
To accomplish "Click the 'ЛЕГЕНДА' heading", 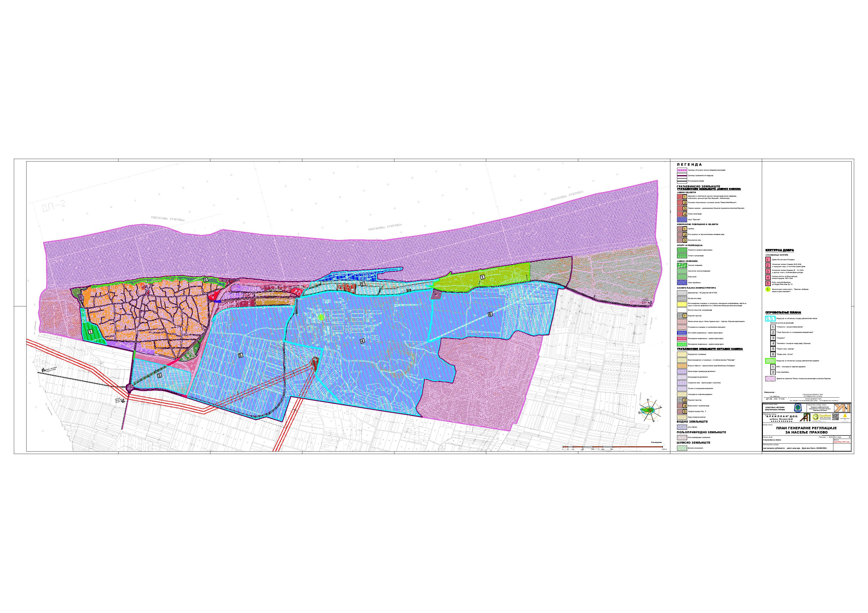I will click(x=690, y=165).
